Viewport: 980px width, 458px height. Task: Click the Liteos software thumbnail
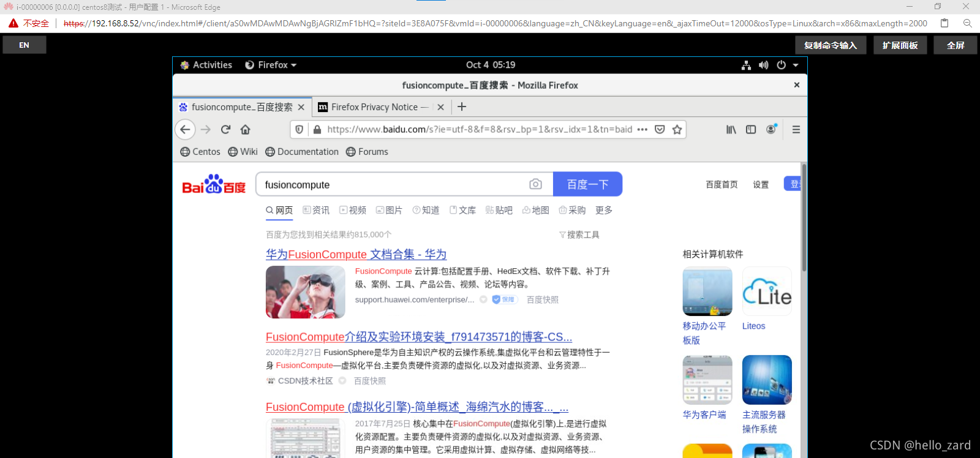767,291
